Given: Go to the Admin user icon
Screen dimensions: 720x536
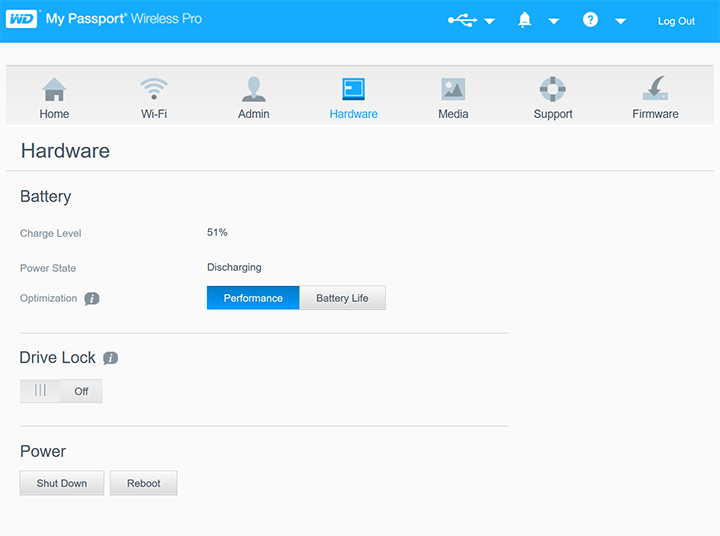Looking at the screenshot, I should pos(253,90).
